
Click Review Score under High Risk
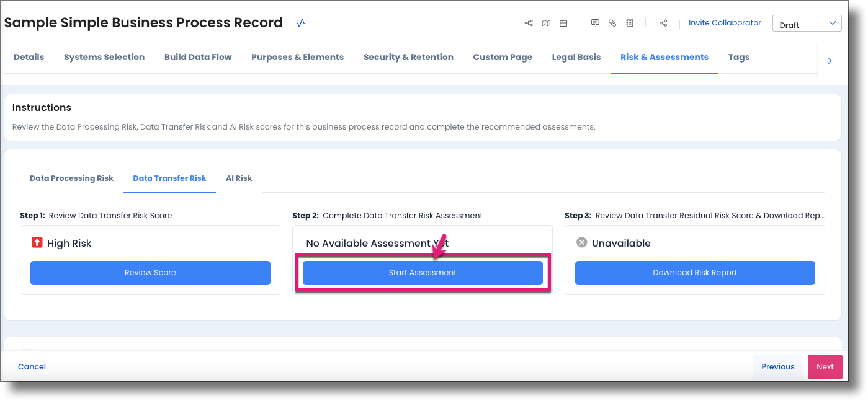click(150, 273)
